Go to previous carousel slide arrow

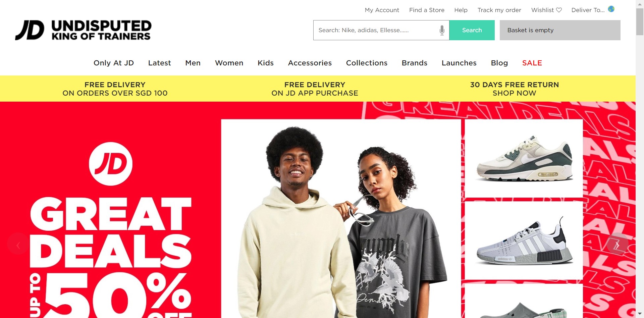pyautogui.click(x=18, y=244)
